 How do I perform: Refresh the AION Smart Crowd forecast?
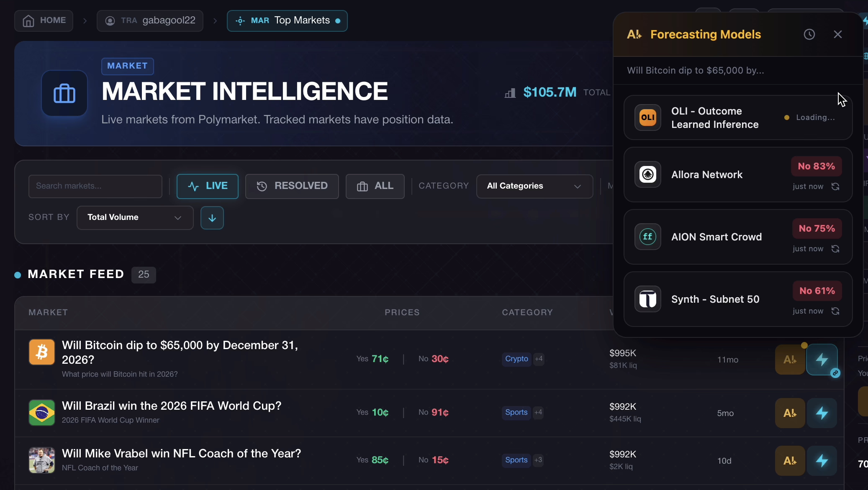[835, 249]
